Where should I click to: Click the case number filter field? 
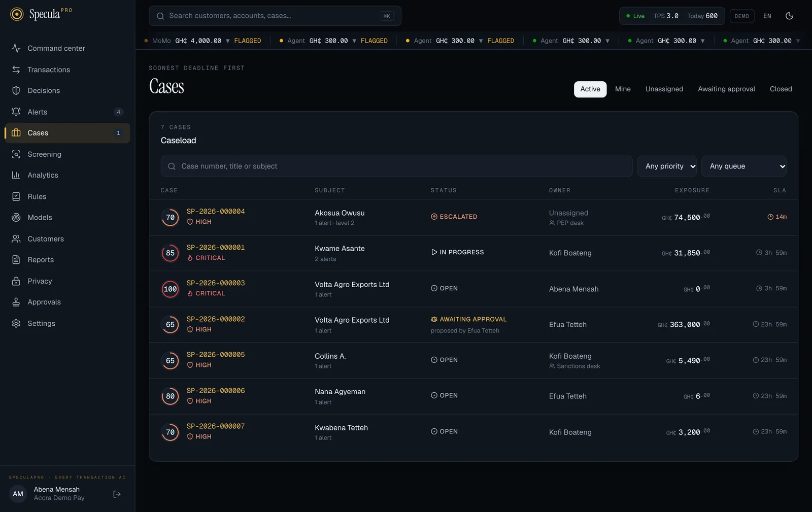point(396,166)
